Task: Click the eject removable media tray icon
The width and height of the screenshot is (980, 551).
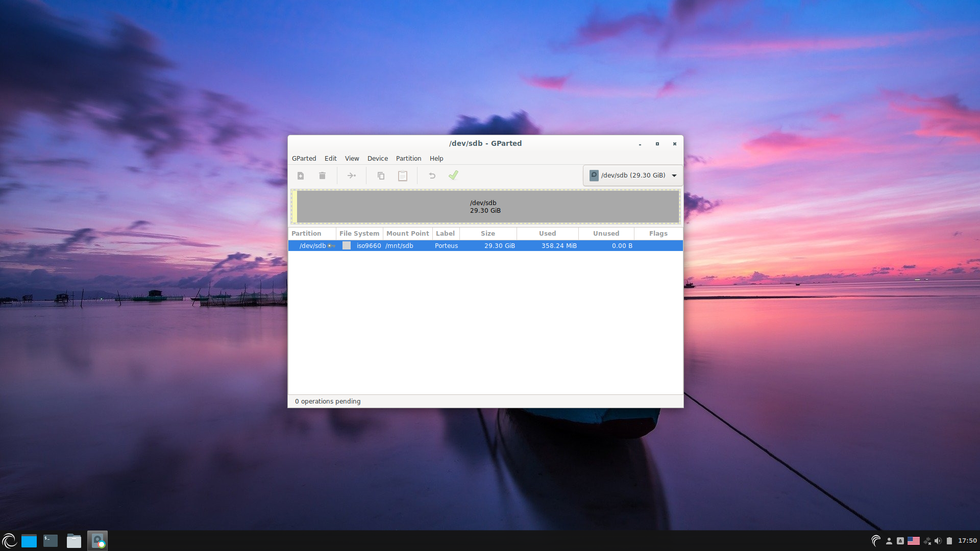Action: tap(900, 541)
